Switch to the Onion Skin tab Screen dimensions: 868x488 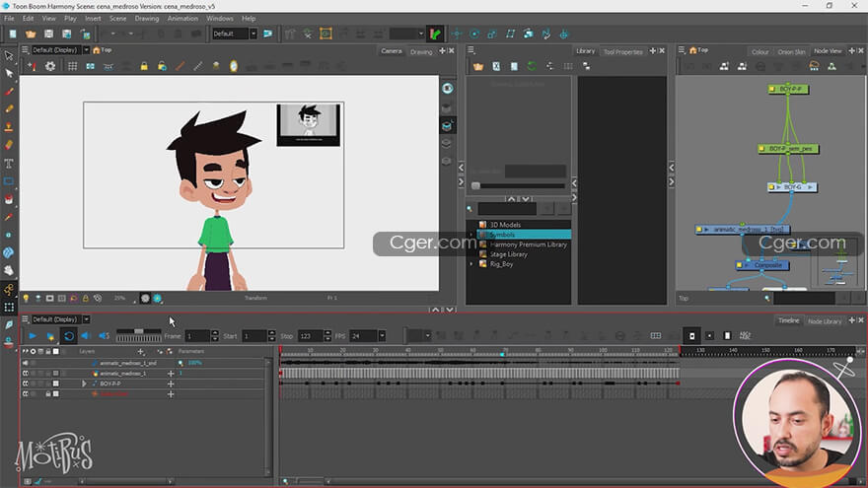coord(792,52)
